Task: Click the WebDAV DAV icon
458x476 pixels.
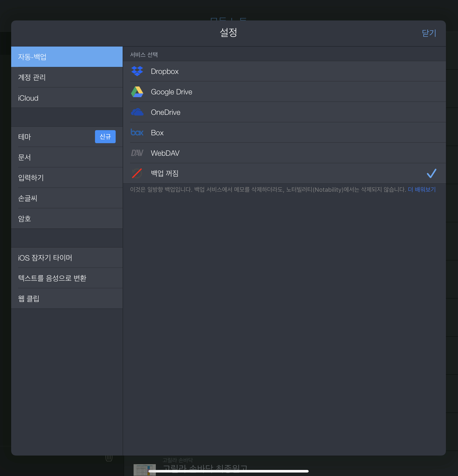Action: [x=137, y=153]
